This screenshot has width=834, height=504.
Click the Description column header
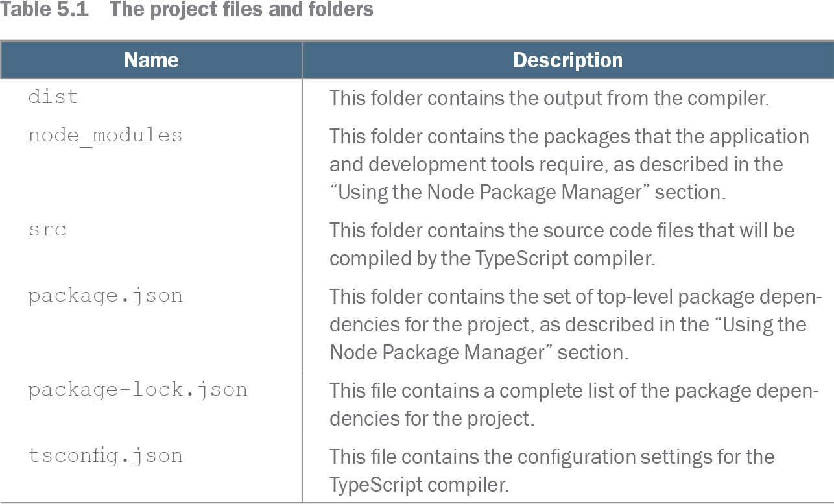tap(567, 60)
